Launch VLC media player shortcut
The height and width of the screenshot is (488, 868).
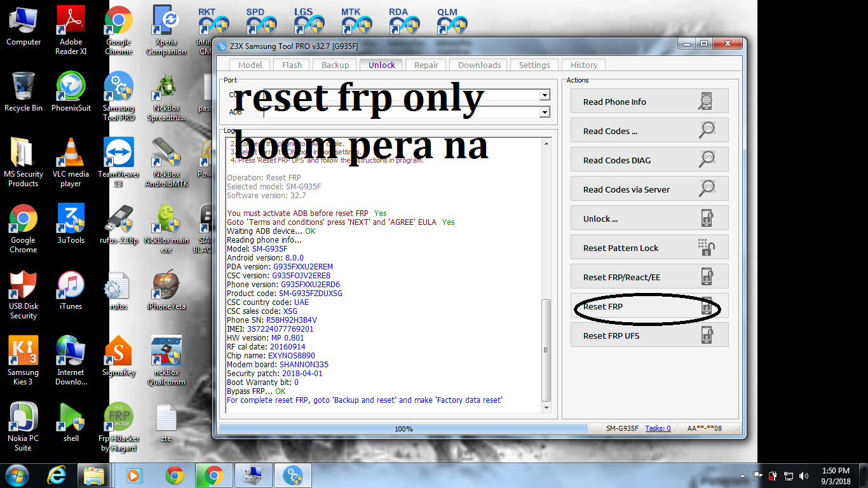[71, 163]
